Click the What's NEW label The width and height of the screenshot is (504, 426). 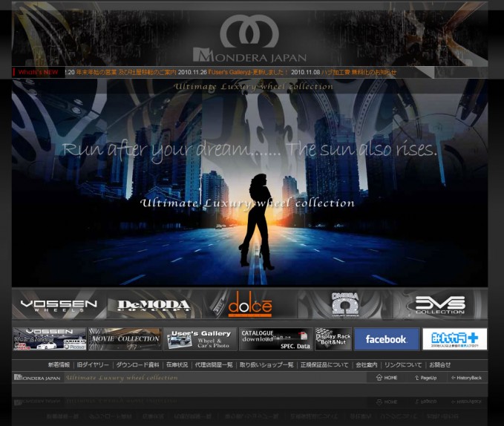38,72
